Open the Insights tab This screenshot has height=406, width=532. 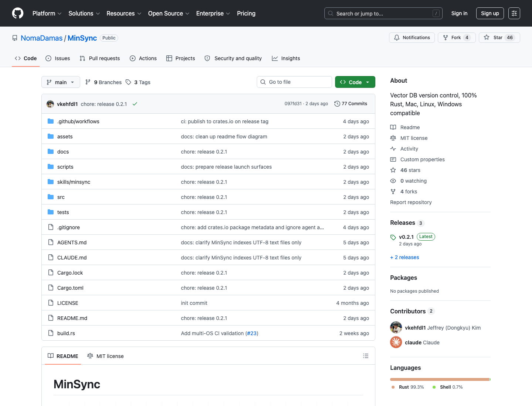tap(286, 58)
